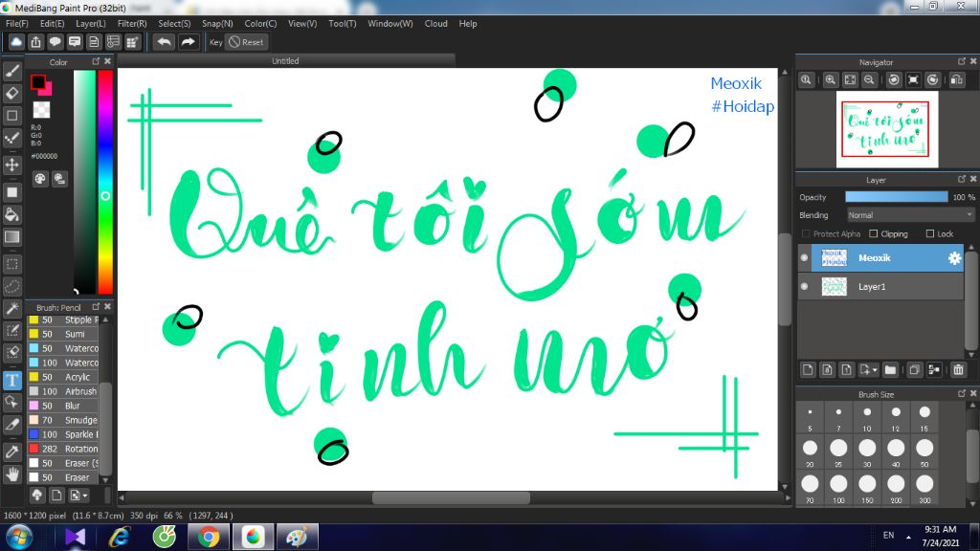This screenshot has width=980, height=551.
Task: Hide the Meoxik layer
Action: pos(804,258)
